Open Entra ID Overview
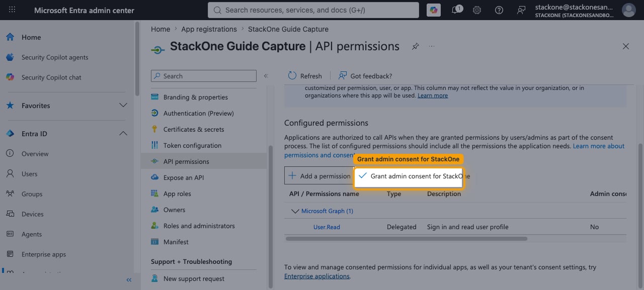644x290 pixels. pos(35,154)
